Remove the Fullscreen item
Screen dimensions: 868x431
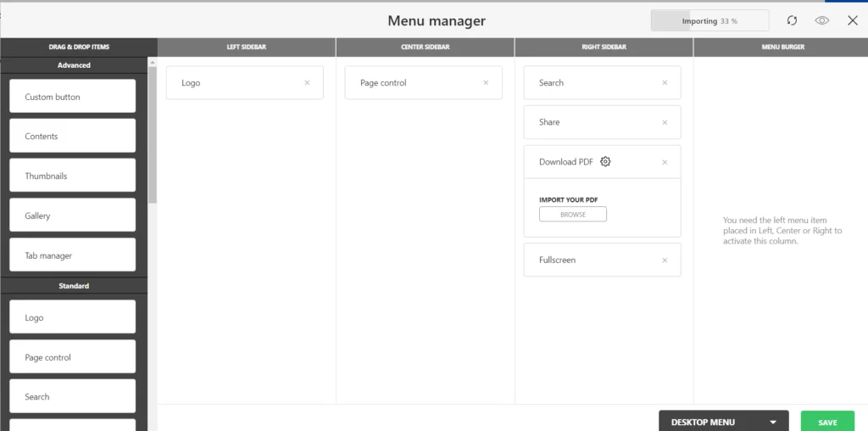tap(665, 260)
